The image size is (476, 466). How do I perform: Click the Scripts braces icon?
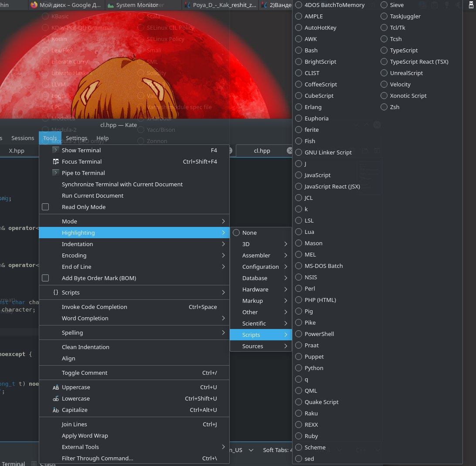55,292
